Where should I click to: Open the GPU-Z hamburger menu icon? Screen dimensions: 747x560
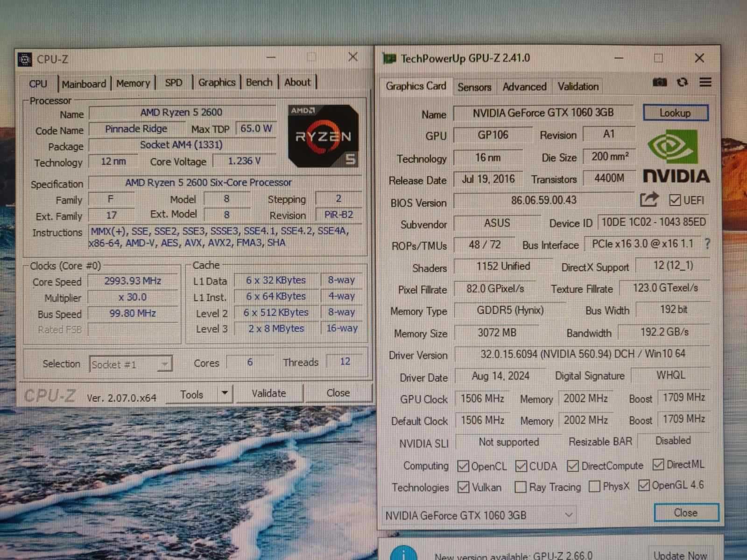[705, 82]
